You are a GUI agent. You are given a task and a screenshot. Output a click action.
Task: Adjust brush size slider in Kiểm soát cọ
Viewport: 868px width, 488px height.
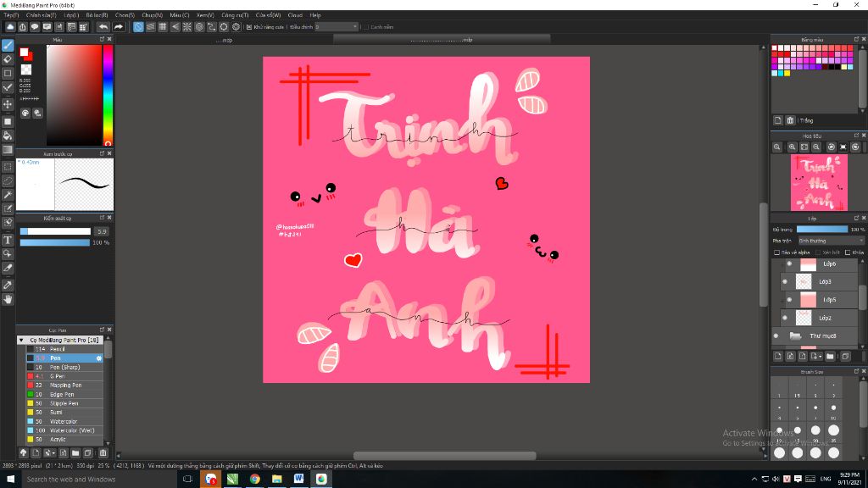coord(55,231)
